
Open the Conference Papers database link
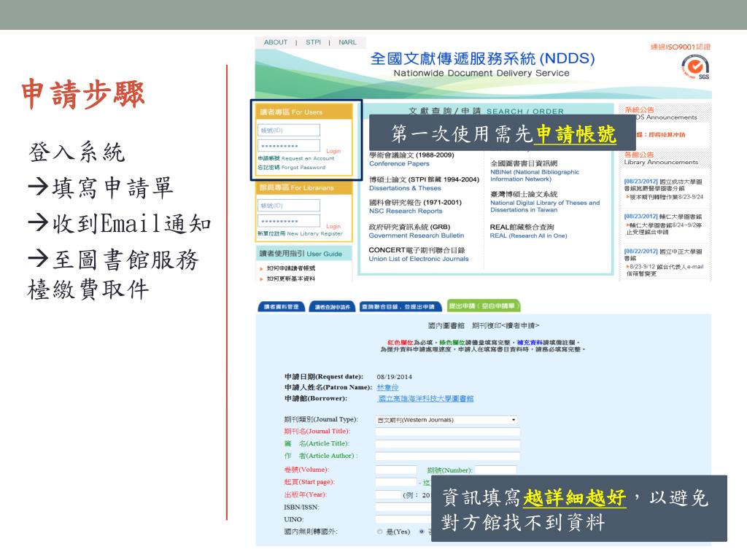pos(399,164)
